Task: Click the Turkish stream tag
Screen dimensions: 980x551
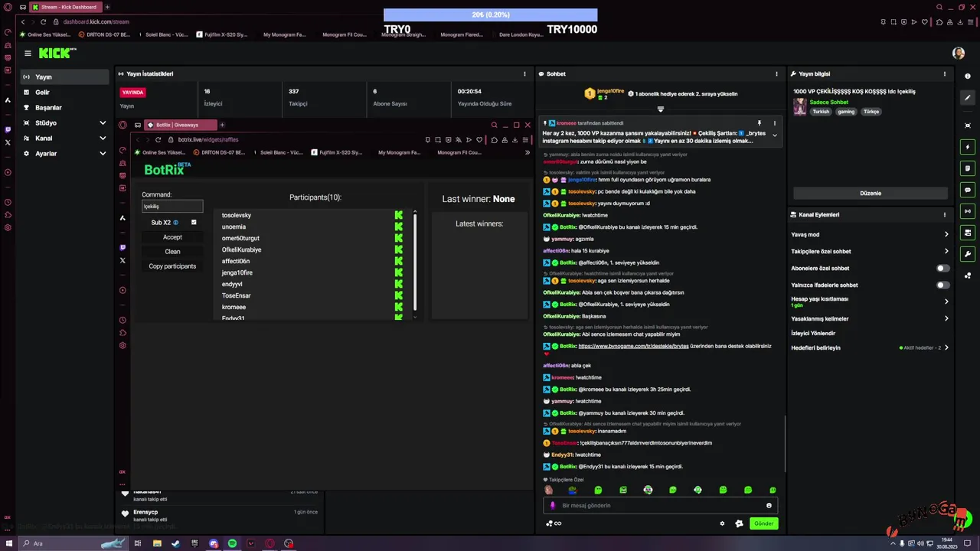Action: click(821, 112)
